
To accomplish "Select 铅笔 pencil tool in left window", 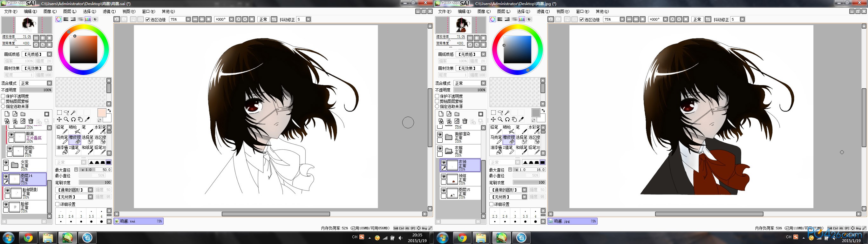I will point(62,129).
